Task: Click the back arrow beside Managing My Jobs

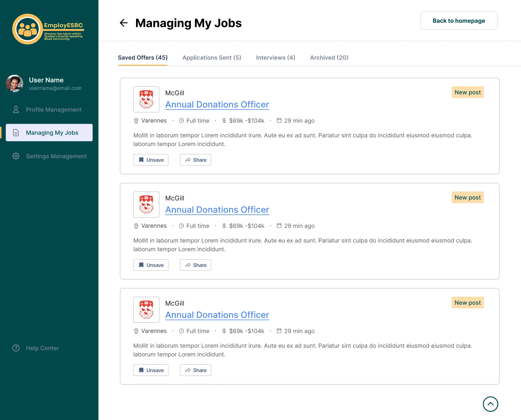Action: (x=124, y=23)
